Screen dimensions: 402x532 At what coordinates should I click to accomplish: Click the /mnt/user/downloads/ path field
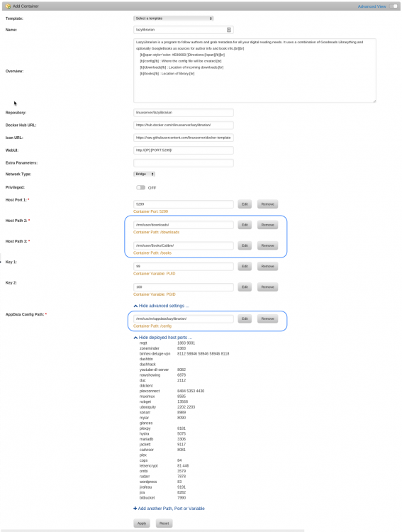(183, 225)
